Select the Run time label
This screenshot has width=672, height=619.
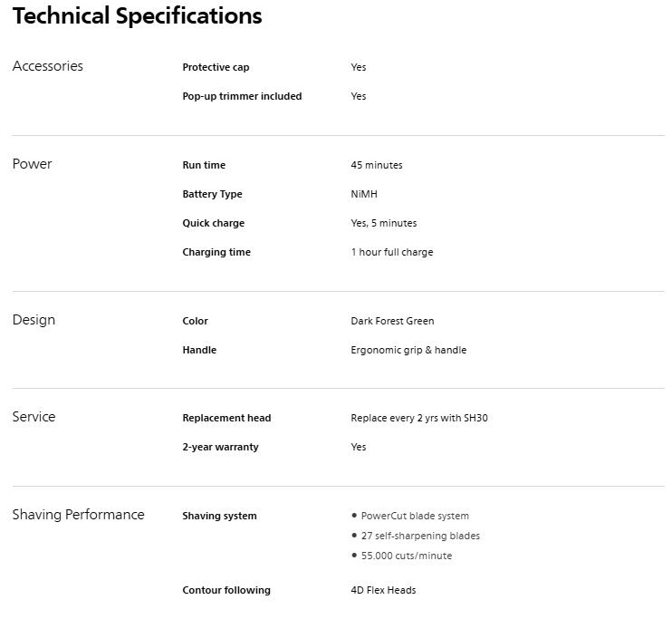204,165
